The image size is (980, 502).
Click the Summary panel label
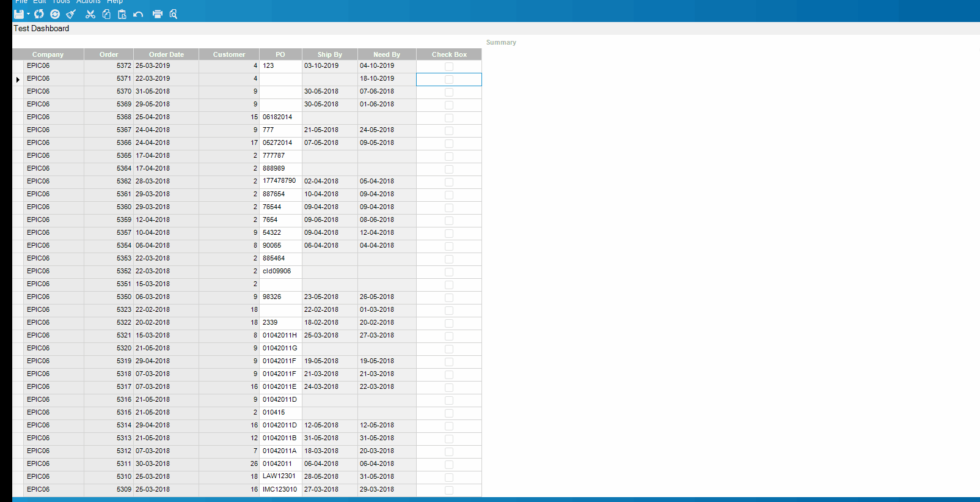tap(501, 42)
